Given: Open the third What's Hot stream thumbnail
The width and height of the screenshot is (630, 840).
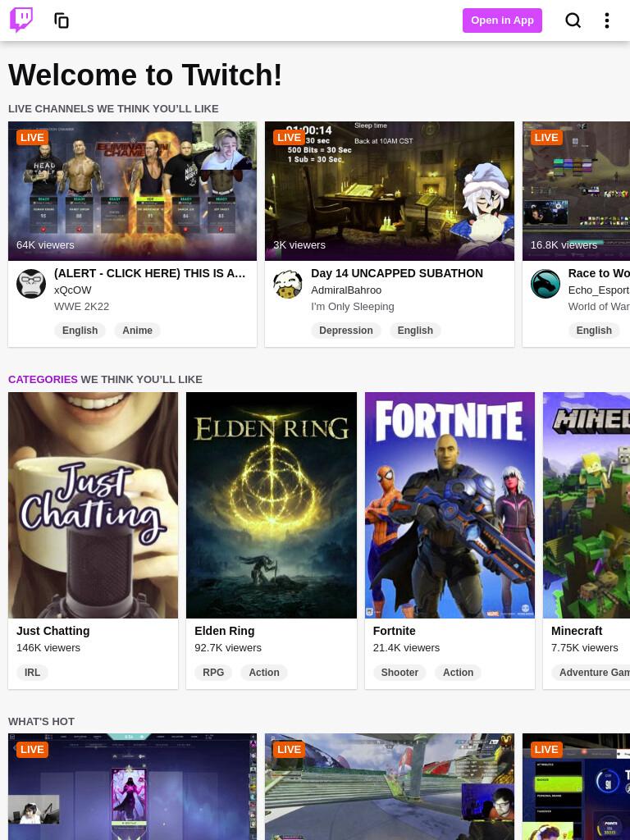Looking at the screenshot, I should [577, 787].
